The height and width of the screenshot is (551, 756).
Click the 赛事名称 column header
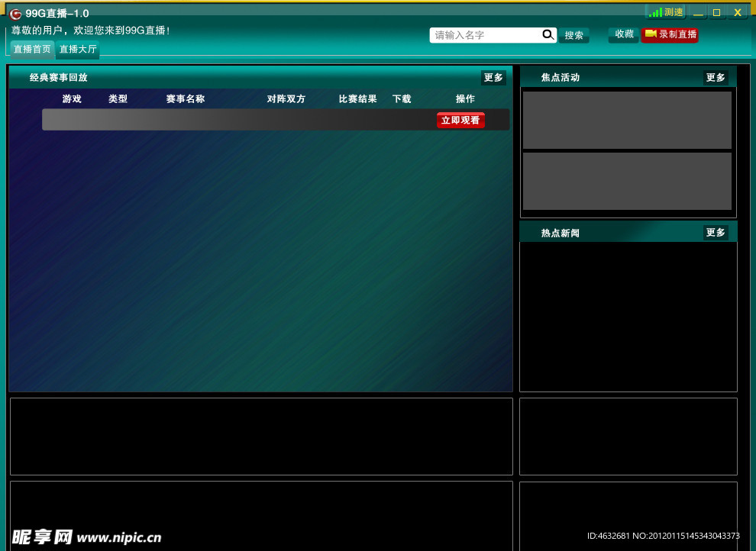click(186, 99)
